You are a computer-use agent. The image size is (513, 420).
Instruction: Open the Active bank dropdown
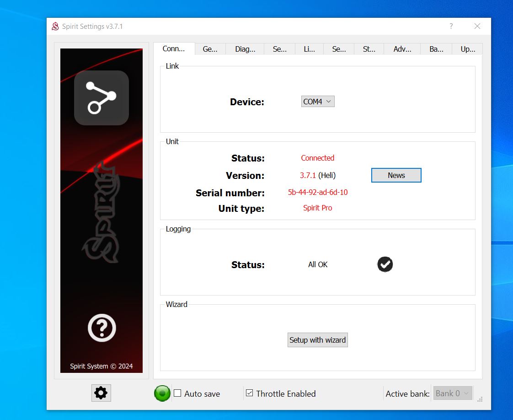pos(452,393)
